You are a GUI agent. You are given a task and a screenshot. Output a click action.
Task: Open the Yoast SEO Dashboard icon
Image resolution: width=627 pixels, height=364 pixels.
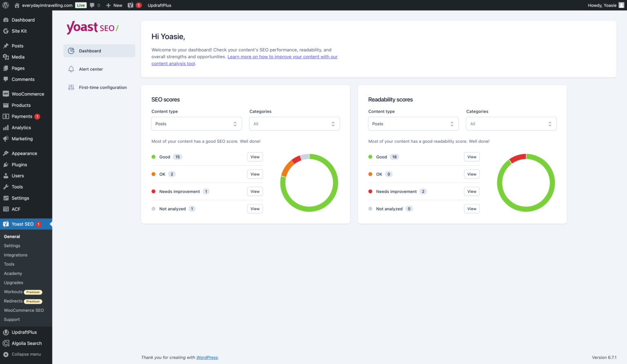(x=71, y=50)
